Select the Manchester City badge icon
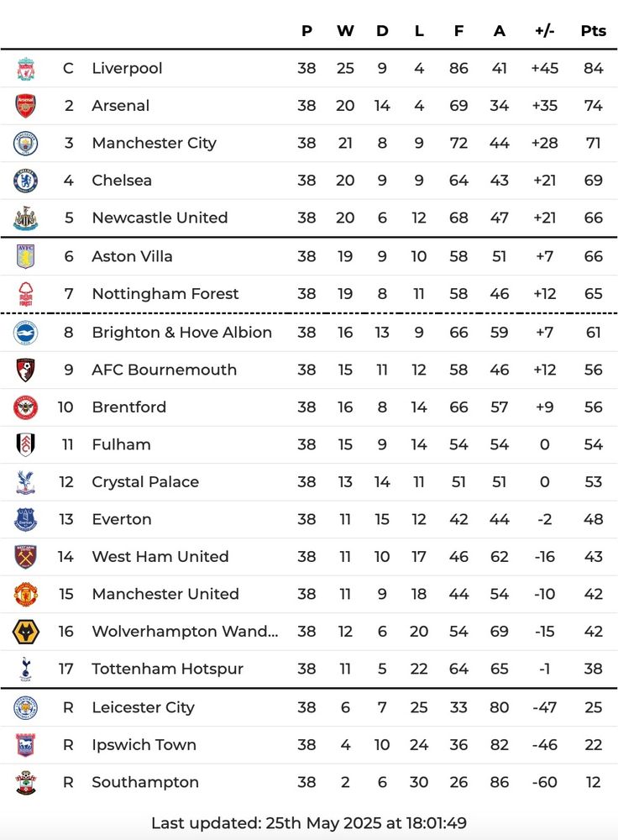This screenshot has width=618, height=840. 25,143
